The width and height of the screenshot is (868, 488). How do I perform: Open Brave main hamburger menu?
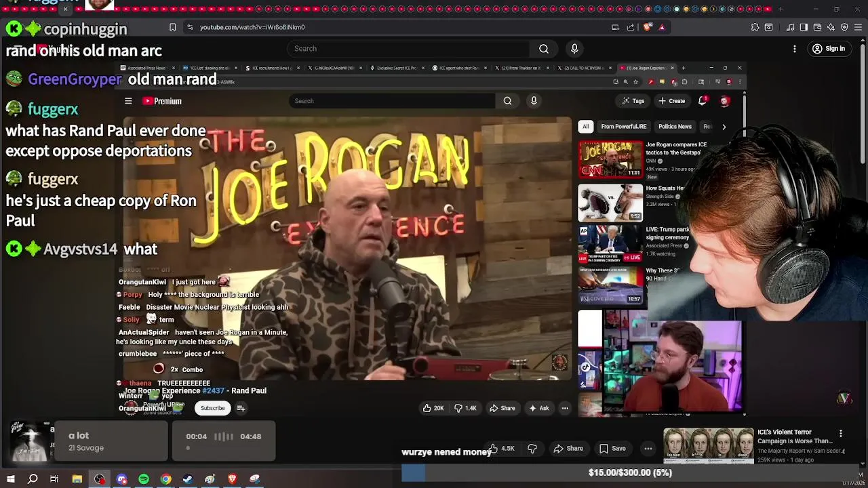(x=858, y=27)
